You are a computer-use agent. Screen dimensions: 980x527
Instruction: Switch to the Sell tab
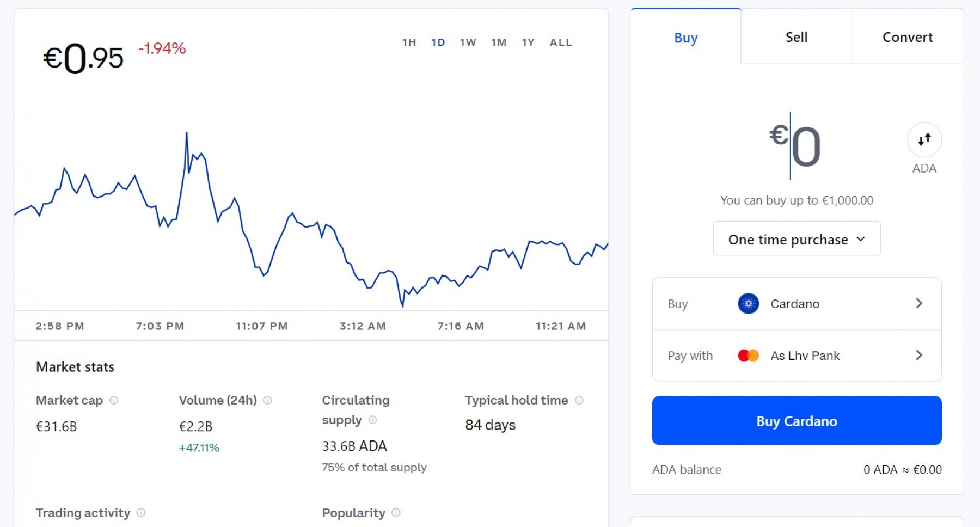click(x=796, y=37)
